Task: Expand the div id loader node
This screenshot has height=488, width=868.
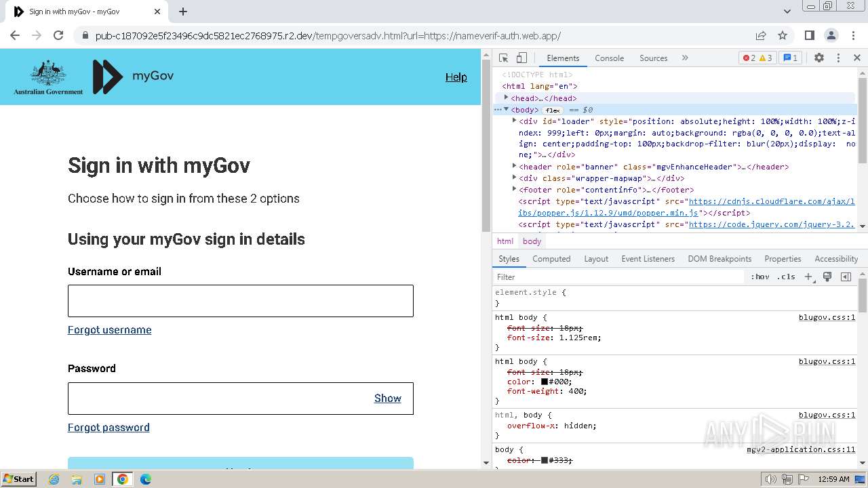Action: point(514,121)
